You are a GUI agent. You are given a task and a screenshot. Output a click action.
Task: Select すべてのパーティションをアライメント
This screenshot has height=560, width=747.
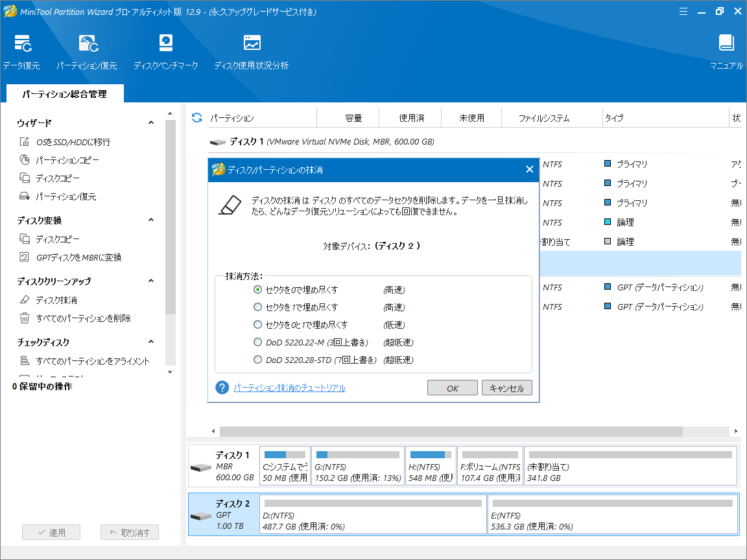84,361
